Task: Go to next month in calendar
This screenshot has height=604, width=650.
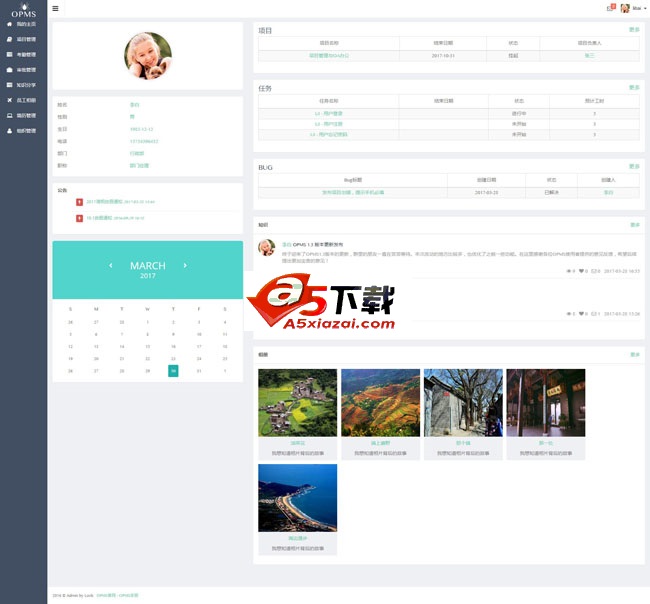Action: click(x=185, y=265)
